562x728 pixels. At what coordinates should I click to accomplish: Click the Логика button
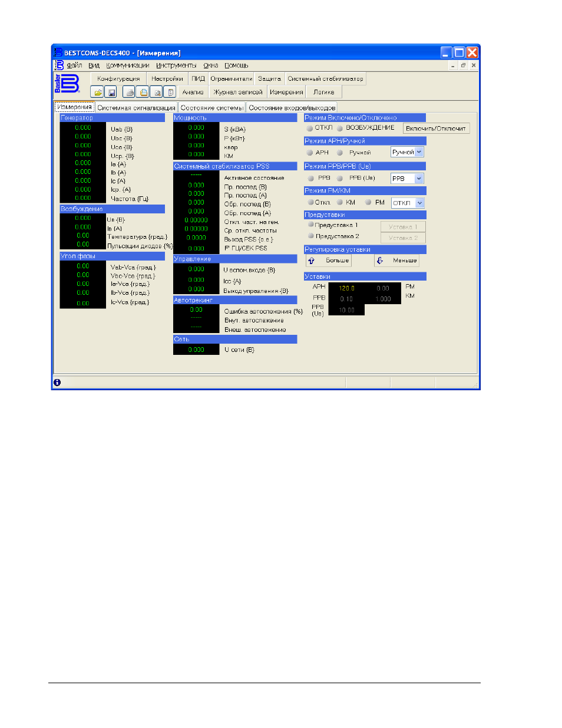click(324, 92)
